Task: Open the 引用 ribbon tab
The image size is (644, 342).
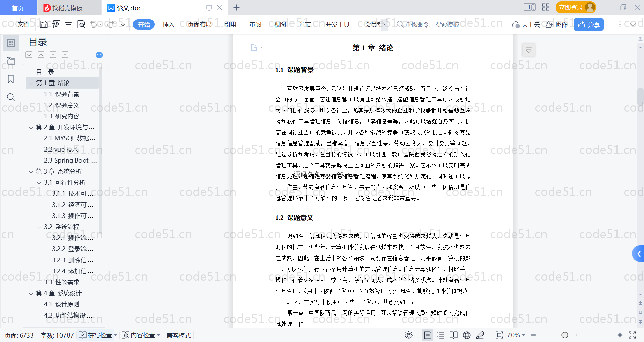Action: pos(230,24)
